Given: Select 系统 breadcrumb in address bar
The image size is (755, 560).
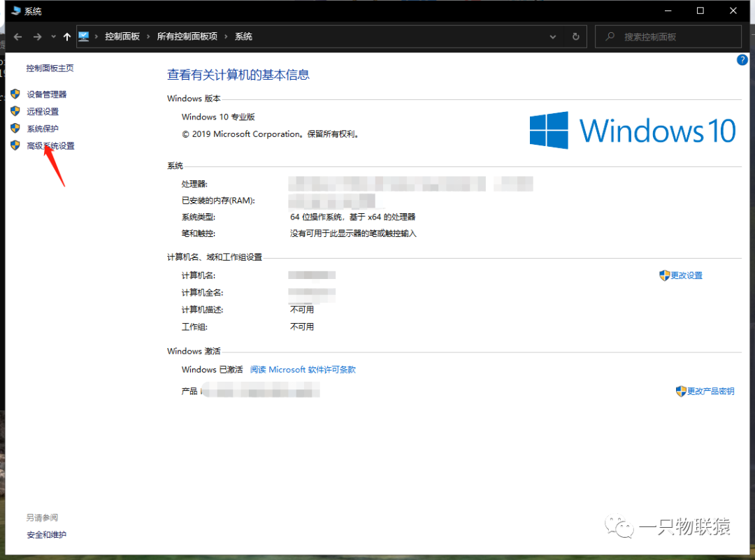Looking at the screenshot, I should point(244,36).
